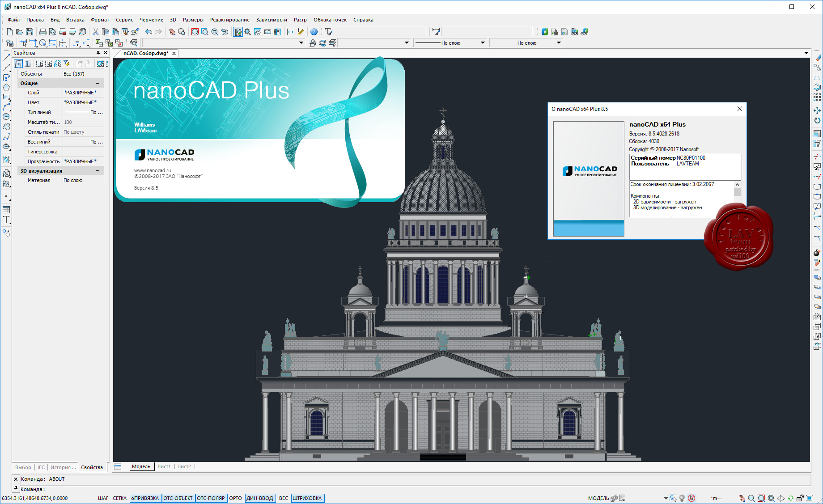Click the red-framed Zoom window icon in toolbar
This screenshot has width=823, height=504.
coord(195,32)
